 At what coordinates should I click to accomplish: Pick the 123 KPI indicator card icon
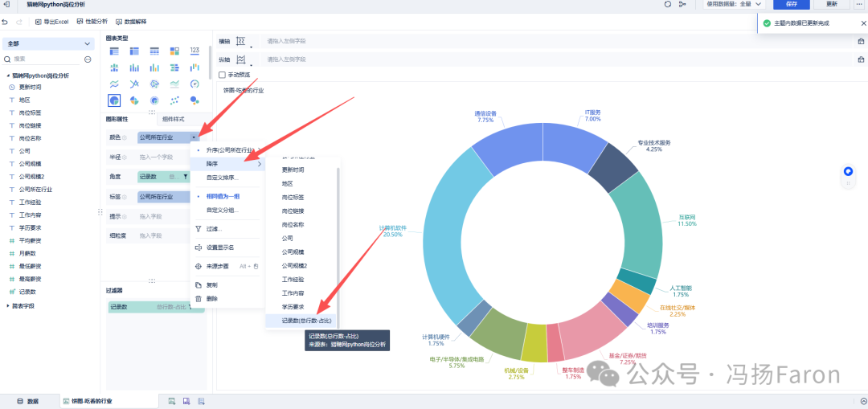194,51
